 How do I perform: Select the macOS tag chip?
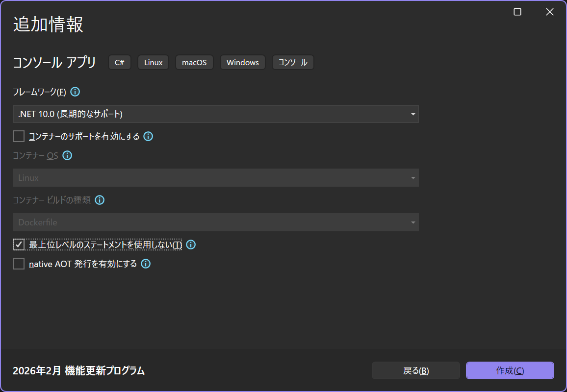point(194,62)
